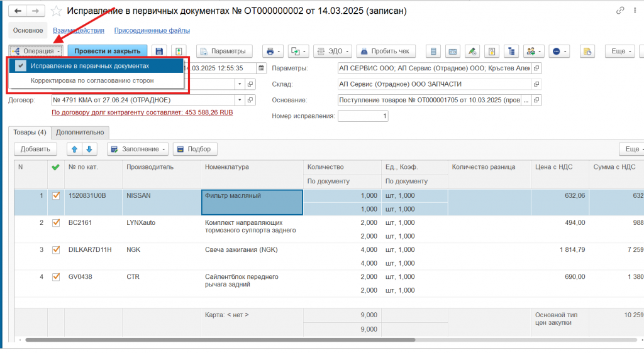
Task: Expand the Договор field dropdown arrow
Action: pyautogui.click(x=240, y=100)
